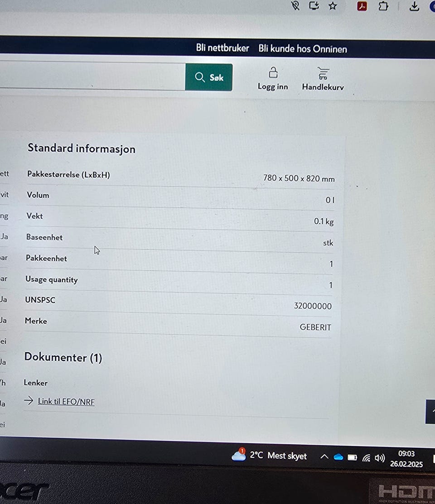
Task: Click the Wi-Fi icon in system tray
Action: 366,458
